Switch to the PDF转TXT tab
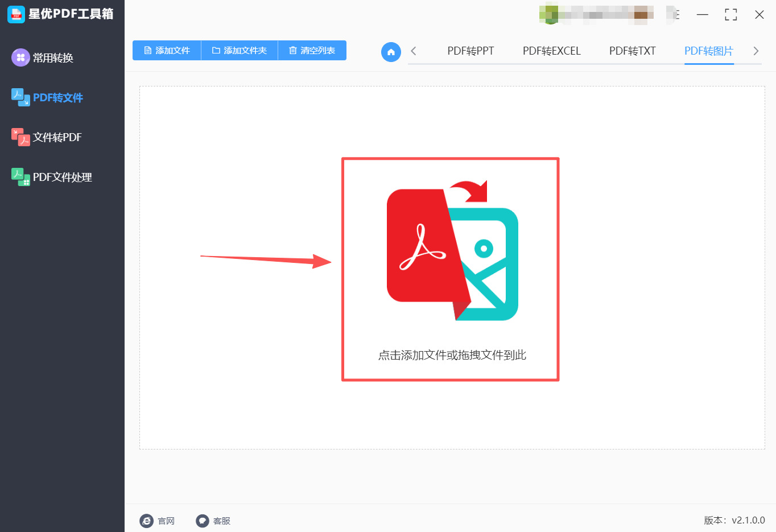The width and height of the screenshot is (776, 532). pos(633,51)
